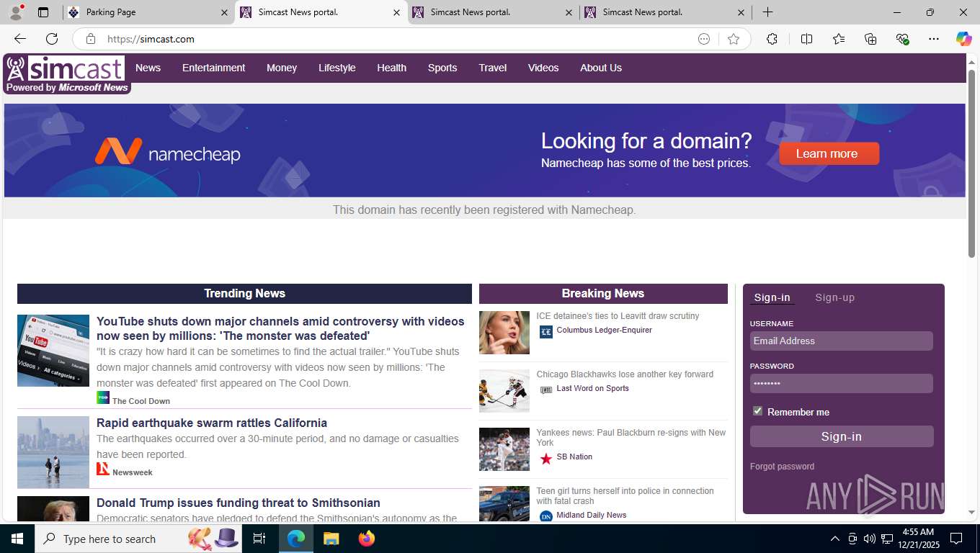The image size is (980, 553).
Task: Click the clock showing 4:55 AM
Action: click(x=917, y=532)
